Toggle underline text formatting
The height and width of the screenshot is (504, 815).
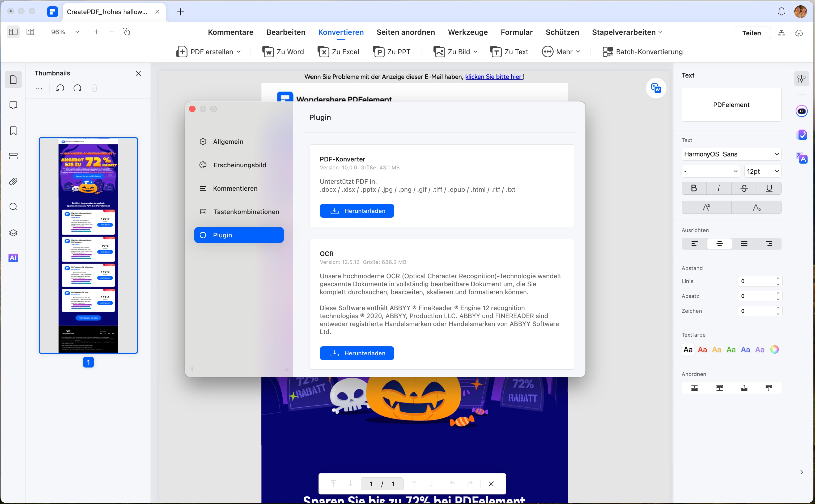tap(769, 188)
